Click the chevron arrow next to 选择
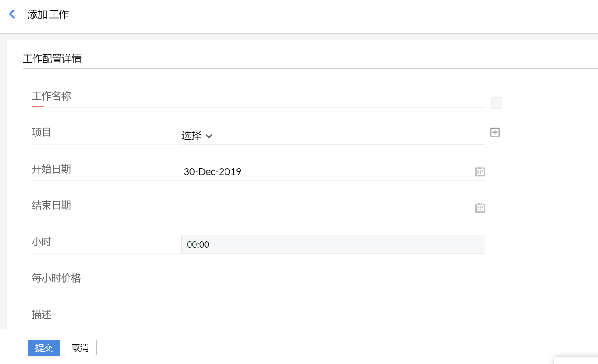This screenshot has height=364, width=598. 209,136
